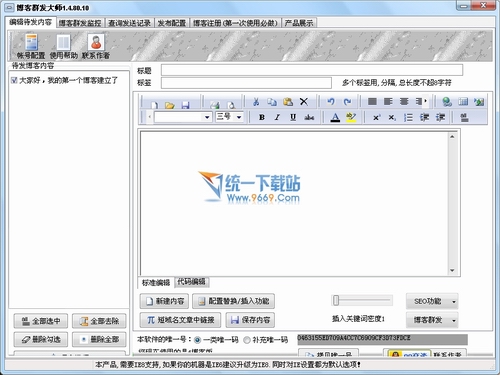
Task: Insert a hyperlink with the globe icon
Action: click(x=447, y=102)
